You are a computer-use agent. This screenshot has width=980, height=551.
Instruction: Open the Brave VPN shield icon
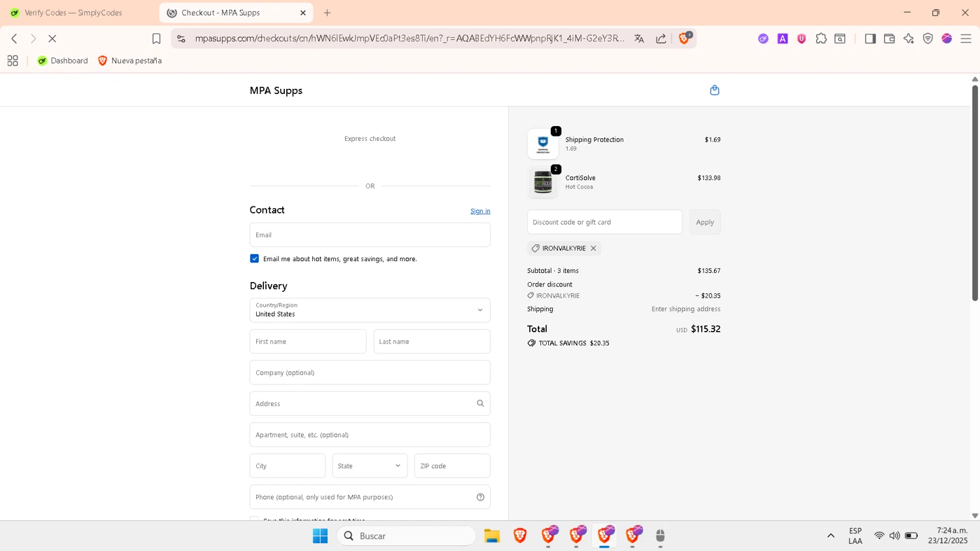(x=928, y=39)
